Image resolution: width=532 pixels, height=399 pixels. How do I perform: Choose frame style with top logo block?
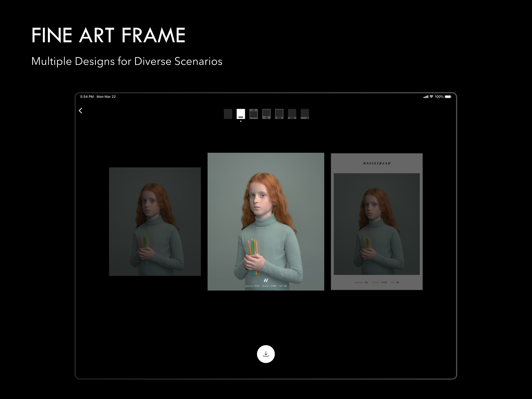tap(254, 114)
